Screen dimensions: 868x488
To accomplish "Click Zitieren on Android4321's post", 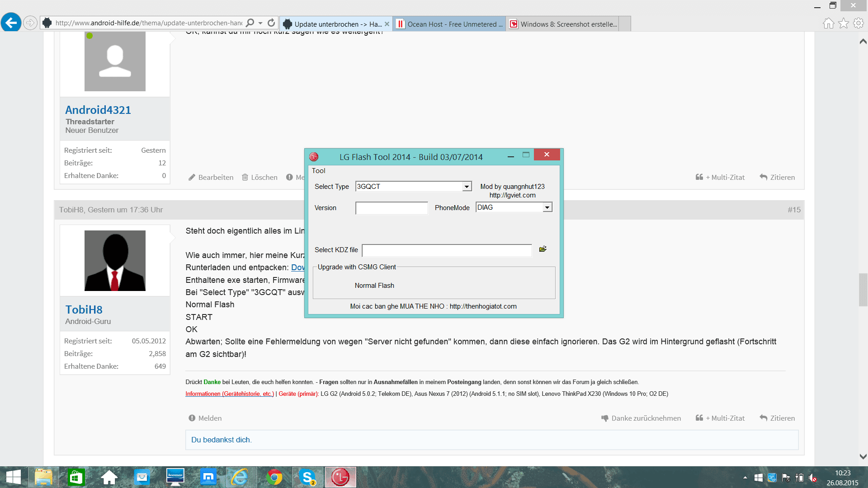I will tap(778, 177).
